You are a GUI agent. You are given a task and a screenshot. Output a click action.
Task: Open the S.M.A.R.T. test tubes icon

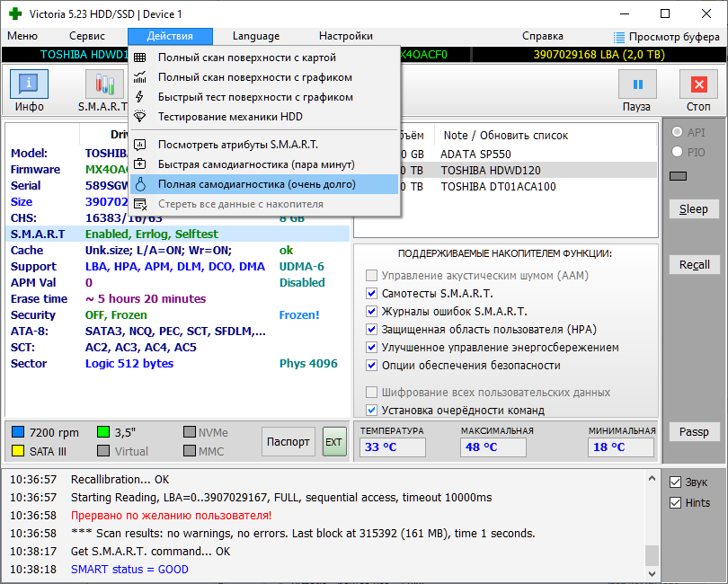tap(104, 84)
